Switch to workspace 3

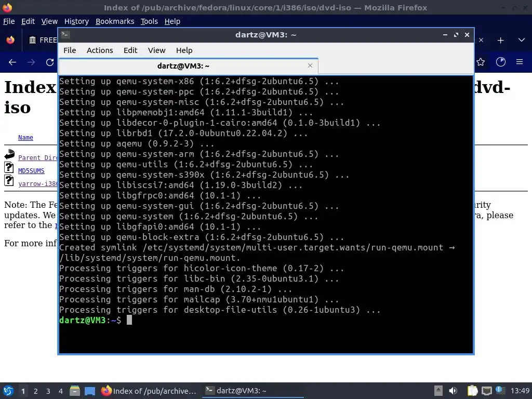click(x=48, y=391)
